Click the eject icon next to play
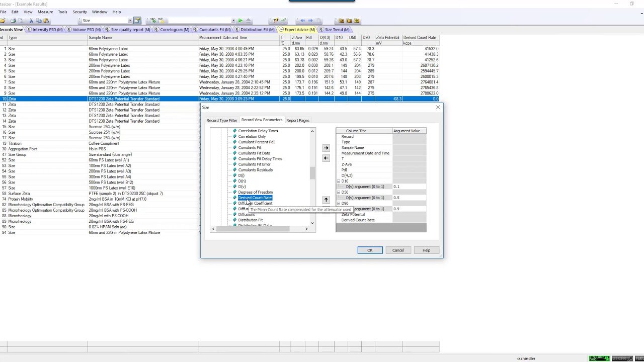The image size is (644, 362). (248, 21)
